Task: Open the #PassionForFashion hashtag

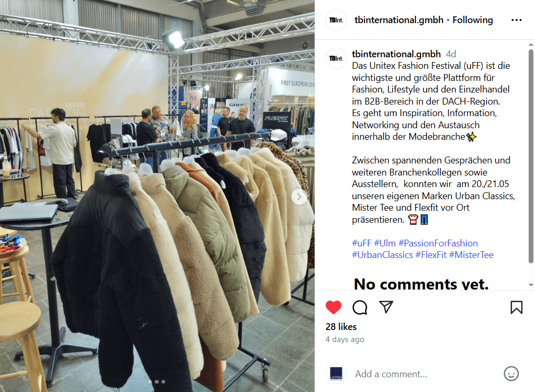Action: pos(438,243)
